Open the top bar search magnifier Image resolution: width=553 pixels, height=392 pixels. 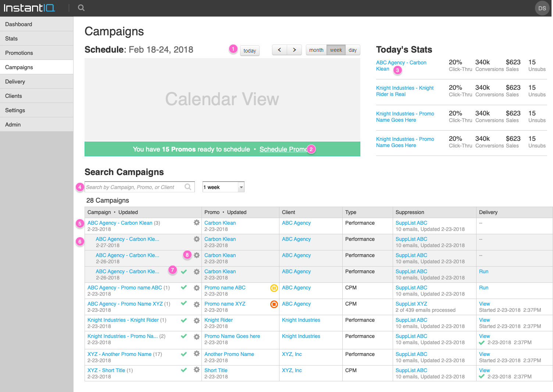[x=81, y=7]
